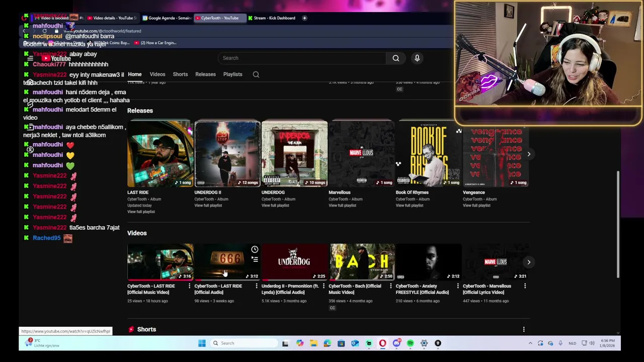Switch to Google Agenda browser tab
The width and height of the screenshot is (644, 362).
[x=167, y=18]
